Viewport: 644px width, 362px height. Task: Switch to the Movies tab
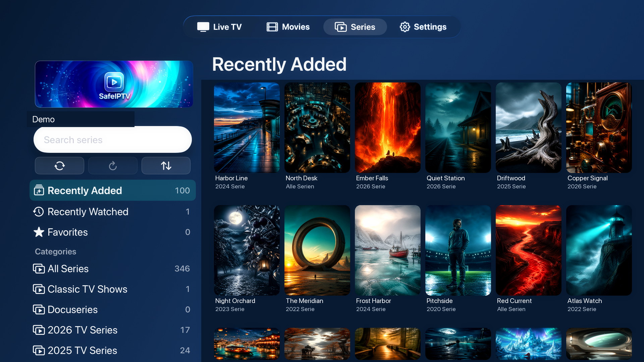point(288,27)
